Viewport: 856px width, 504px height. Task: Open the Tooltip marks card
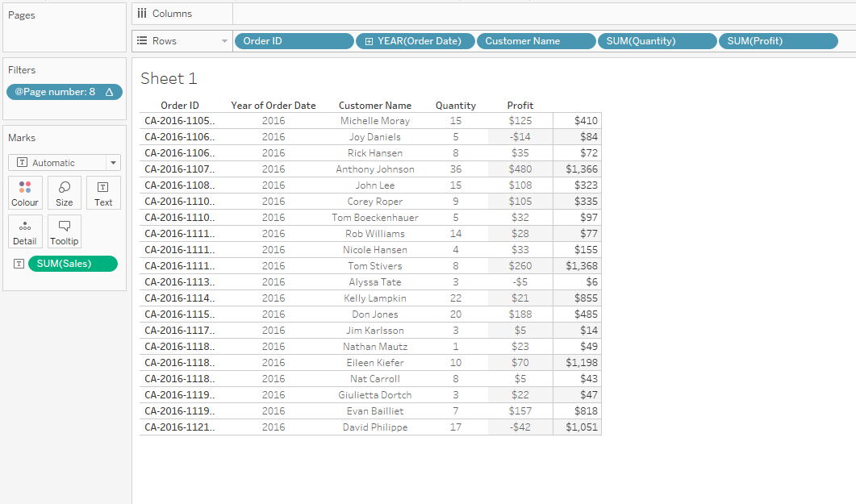(65, 231)
